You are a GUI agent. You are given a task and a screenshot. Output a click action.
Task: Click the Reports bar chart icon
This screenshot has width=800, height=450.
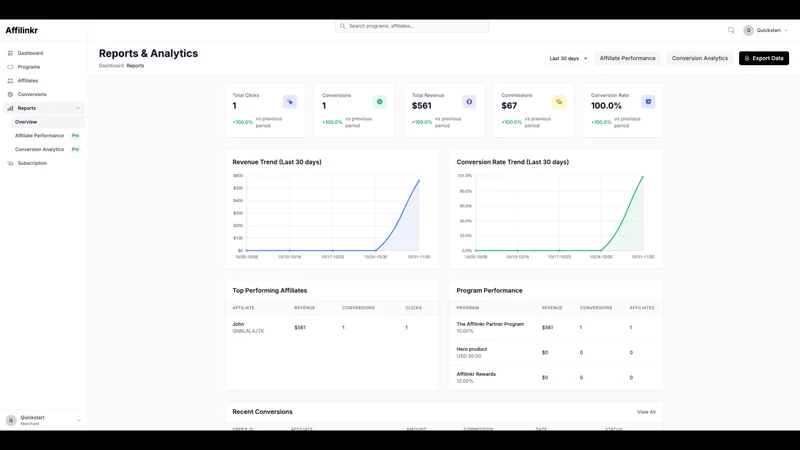point(10,108)
